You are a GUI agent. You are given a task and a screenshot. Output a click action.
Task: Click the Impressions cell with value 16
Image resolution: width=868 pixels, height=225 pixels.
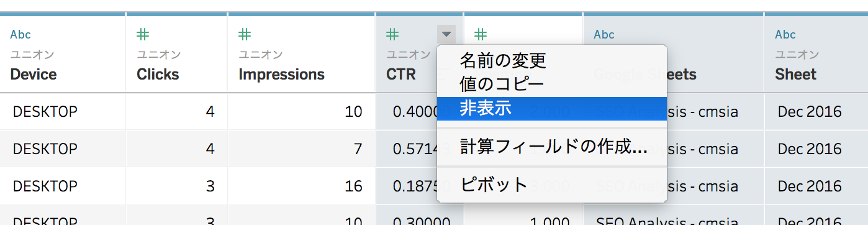point(301,186)
